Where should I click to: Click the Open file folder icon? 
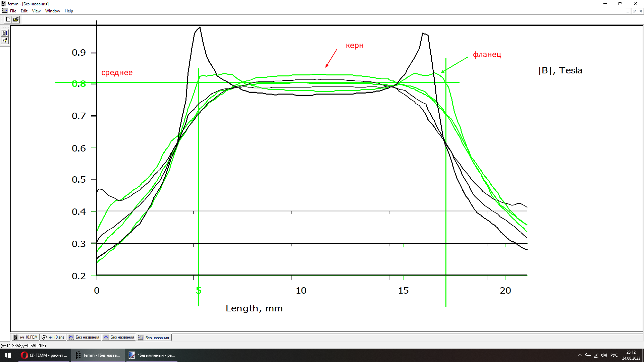[x=16, y=19]
